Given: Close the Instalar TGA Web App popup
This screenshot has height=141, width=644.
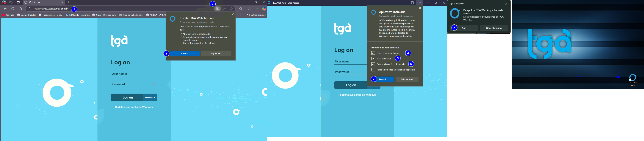Looking at the screenshot, I should (x=233, y=14).
